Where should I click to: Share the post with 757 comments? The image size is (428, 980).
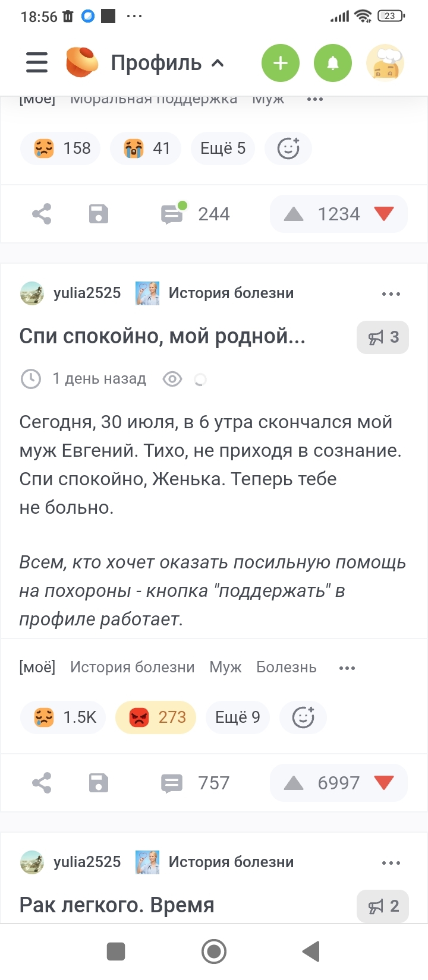(x=42, y=783)
